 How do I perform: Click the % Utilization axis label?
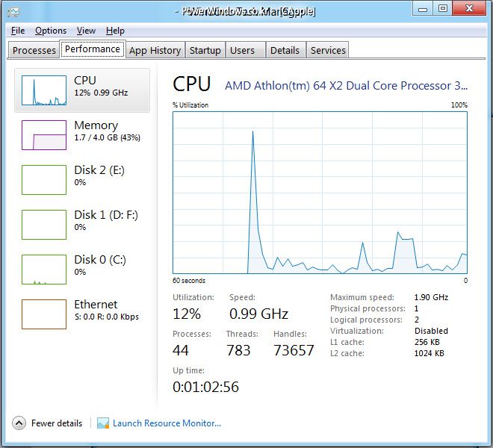pyautogui.click(x=190, y=105)
